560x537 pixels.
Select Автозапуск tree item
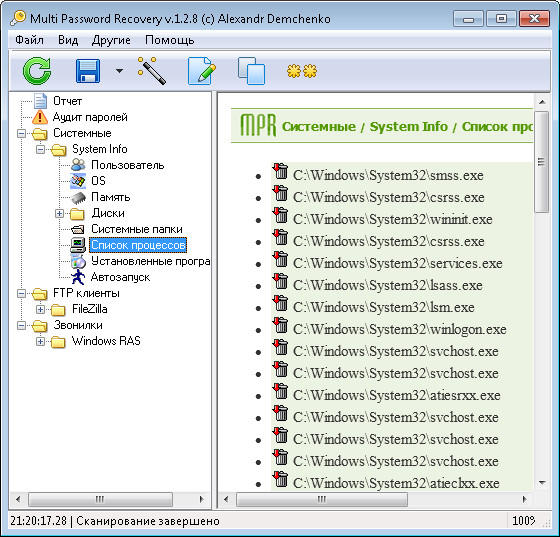pyautogui.click(x=120, y=277)
